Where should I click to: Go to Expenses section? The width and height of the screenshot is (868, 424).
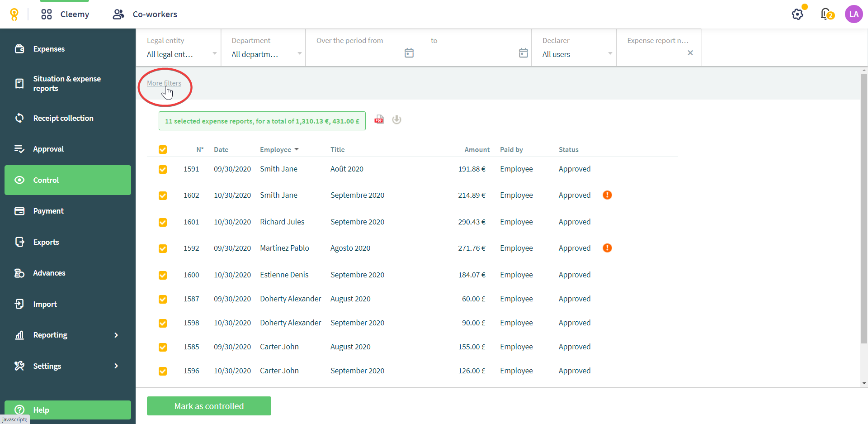tap(68, 49)
